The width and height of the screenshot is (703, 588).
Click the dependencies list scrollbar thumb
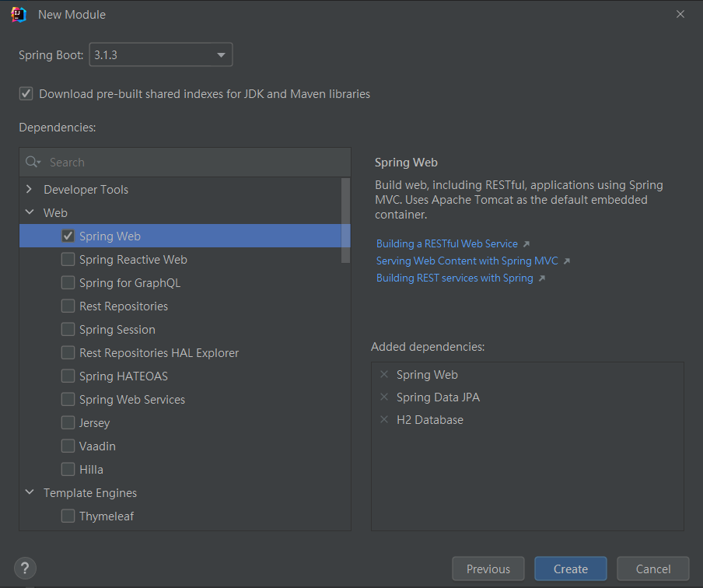(345, 220)
